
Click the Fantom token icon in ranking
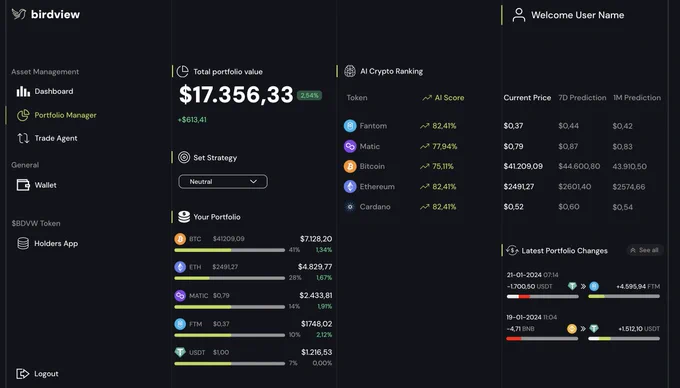tap(350, 126)
